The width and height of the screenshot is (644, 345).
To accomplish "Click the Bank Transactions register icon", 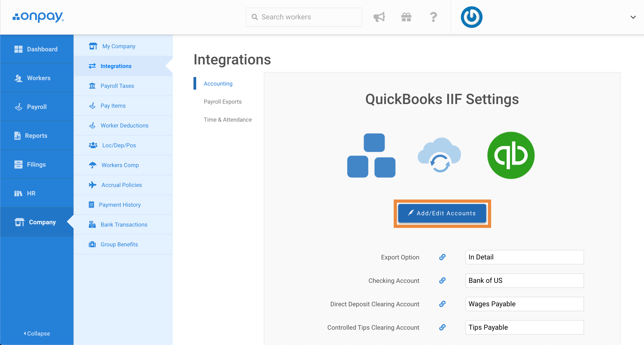I will click(x=92, y=225).
